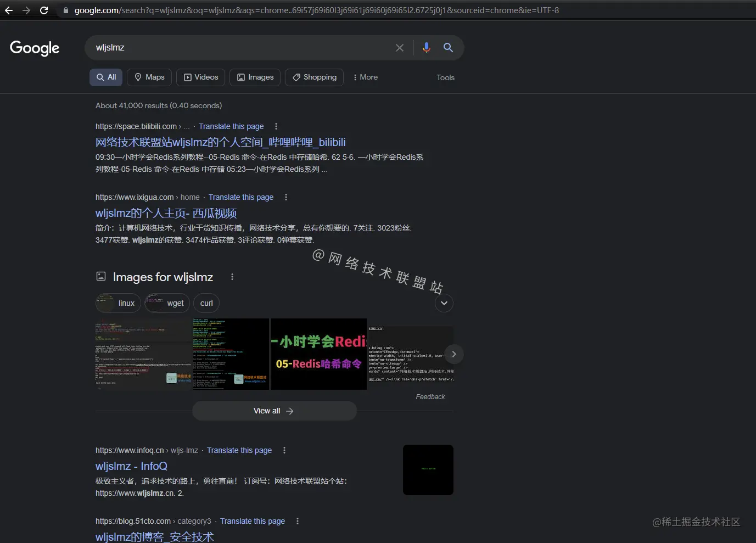Screen dimensions: 756x543
Task: Click the space.bilibili.com result URL
Action: [136, 126]
